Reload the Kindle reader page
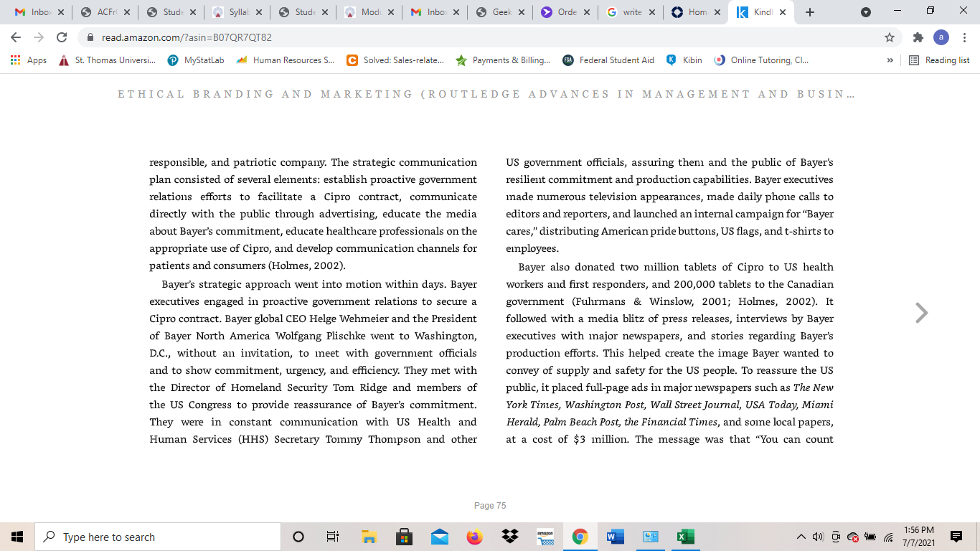 point(62,37)
